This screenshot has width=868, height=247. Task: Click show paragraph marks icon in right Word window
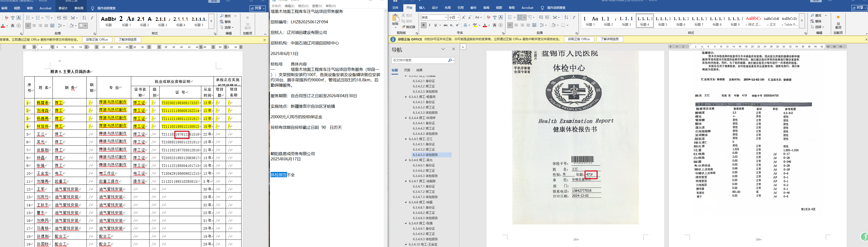click(x=574, y=18)
